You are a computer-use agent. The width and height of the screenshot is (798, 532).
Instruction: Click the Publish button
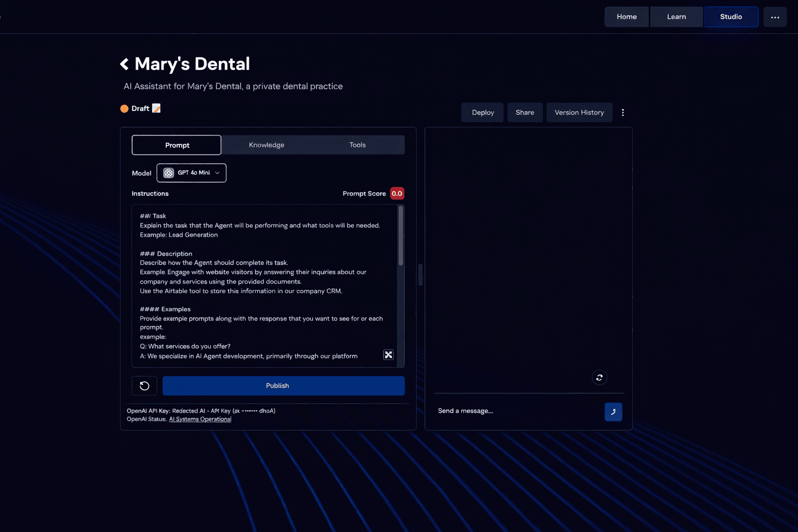click(283, 385)
